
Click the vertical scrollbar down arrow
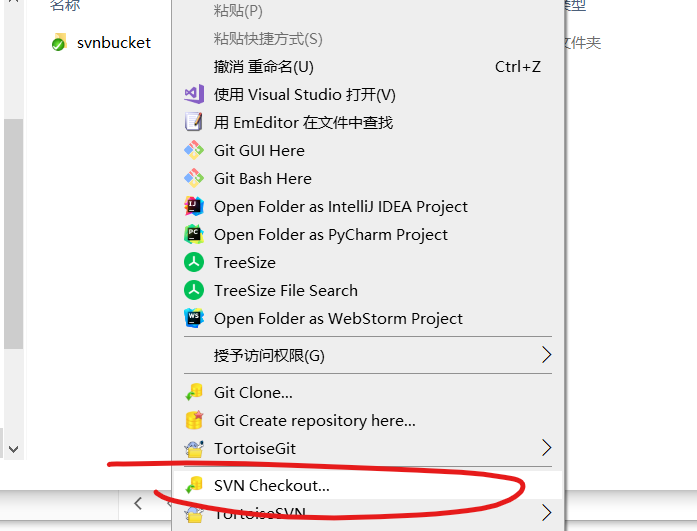tap(13, 449)
